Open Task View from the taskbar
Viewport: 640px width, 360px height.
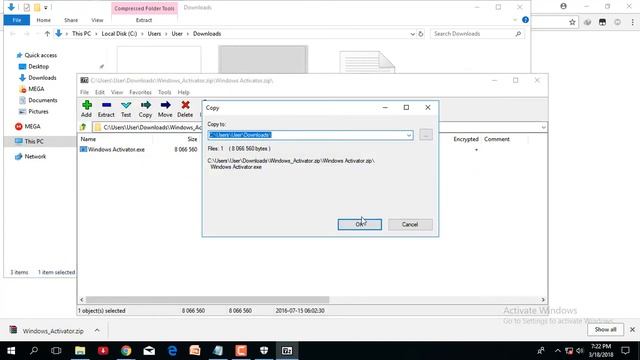tap(56, 351)
